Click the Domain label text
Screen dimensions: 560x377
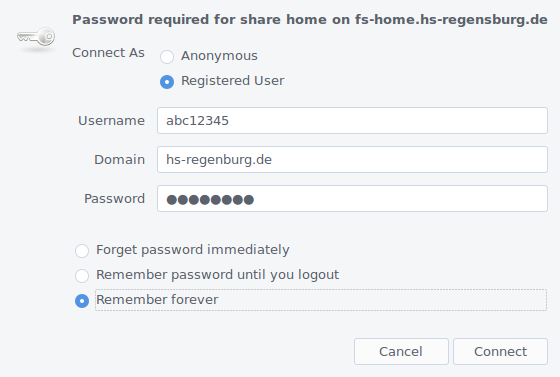[119, 160]
